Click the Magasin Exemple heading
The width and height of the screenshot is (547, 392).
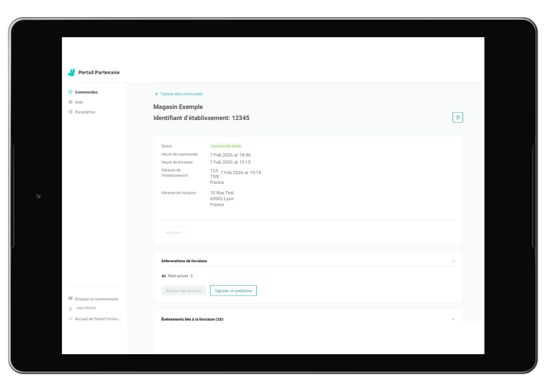click(178, 107)
